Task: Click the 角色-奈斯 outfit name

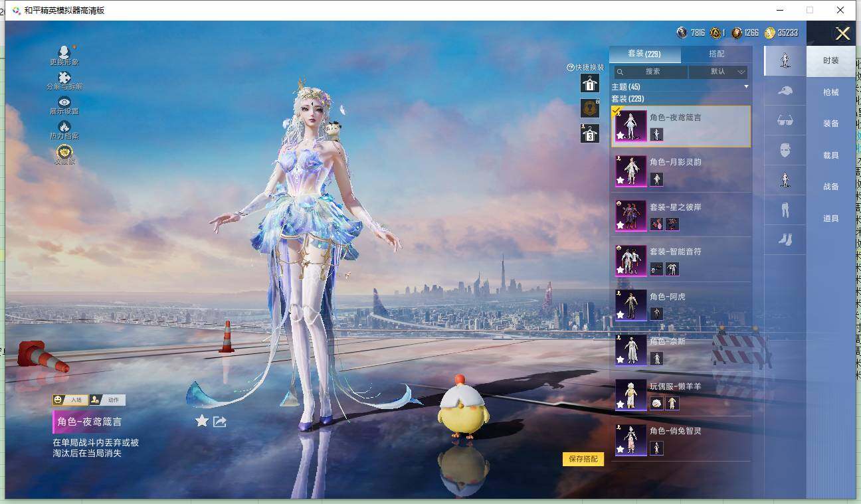Action: tap(667, 341)
